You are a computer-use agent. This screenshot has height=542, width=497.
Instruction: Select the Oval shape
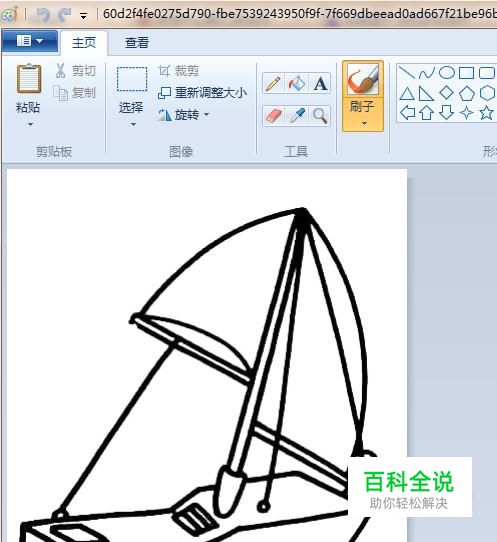(447, 73)
